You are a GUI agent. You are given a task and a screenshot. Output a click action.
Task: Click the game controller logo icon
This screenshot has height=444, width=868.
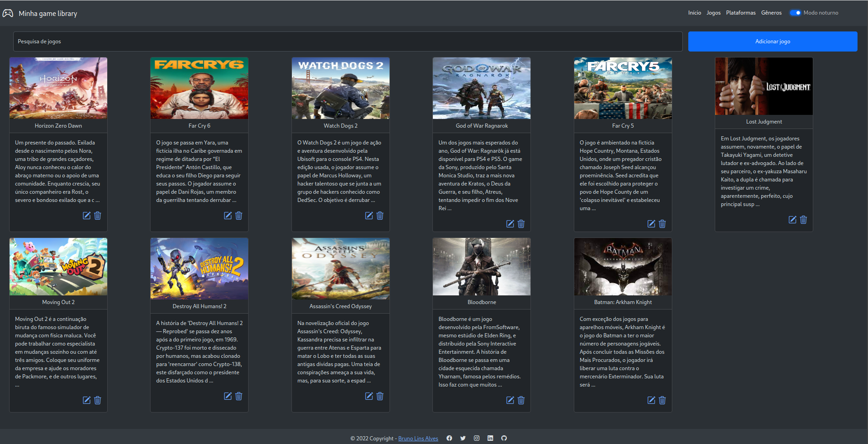click(x=8, y=13)
